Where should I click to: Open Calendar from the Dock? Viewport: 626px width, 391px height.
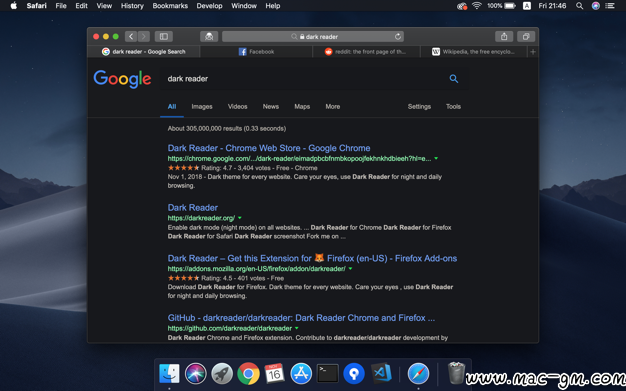[x=275, y=373]
